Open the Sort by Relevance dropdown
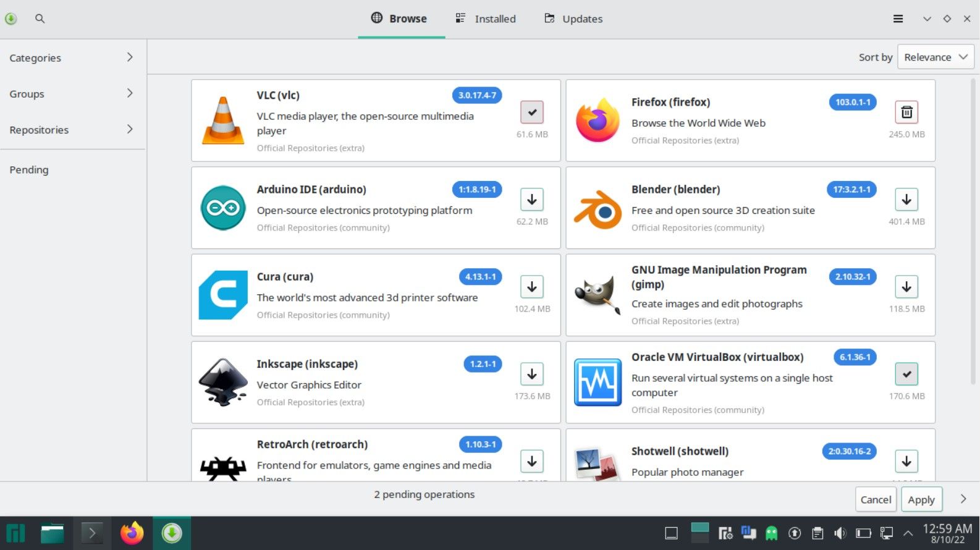 tap(936, 57)
